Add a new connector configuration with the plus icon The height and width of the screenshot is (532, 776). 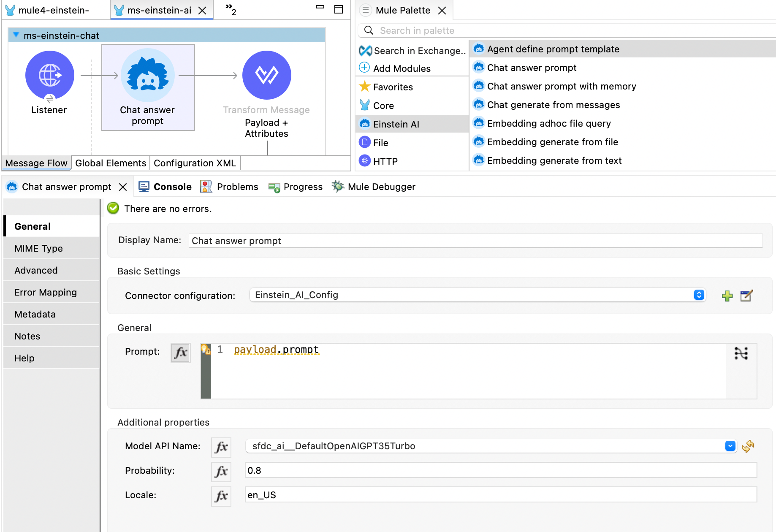tap(727, 296)
